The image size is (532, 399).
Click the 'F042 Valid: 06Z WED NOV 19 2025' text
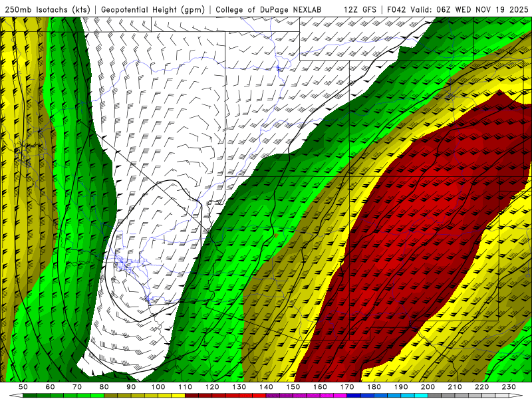click(x=459, y=9)
